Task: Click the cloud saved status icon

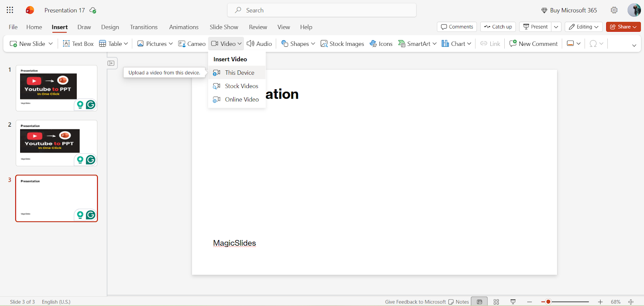Action: click(x=93, y=10)
